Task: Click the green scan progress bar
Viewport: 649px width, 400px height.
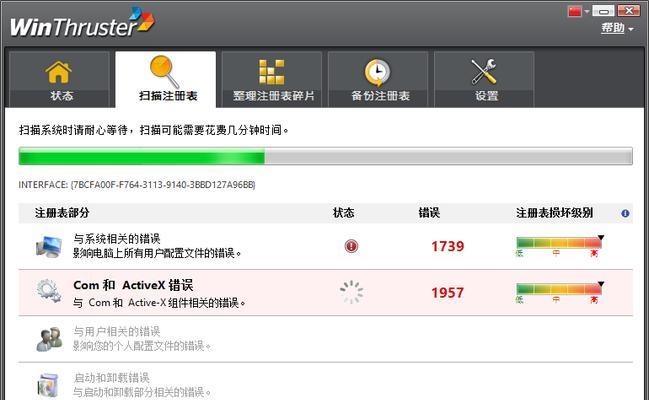Action: 325,156
